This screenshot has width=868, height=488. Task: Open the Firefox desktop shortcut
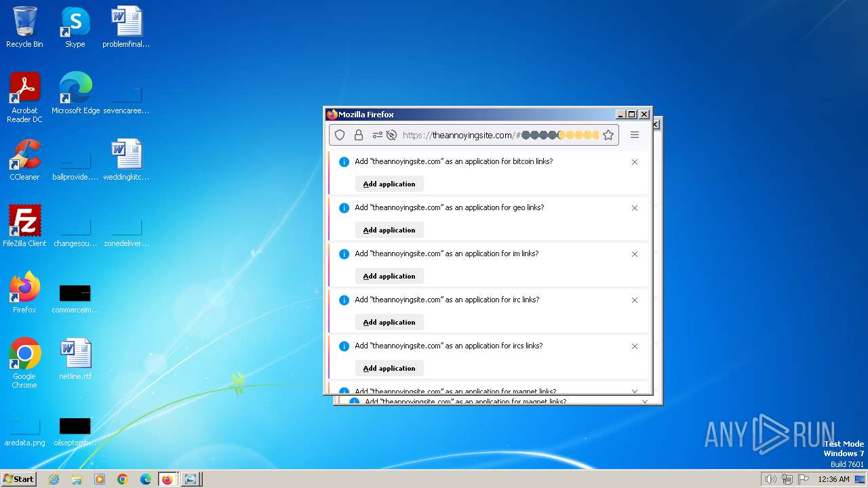24,293
